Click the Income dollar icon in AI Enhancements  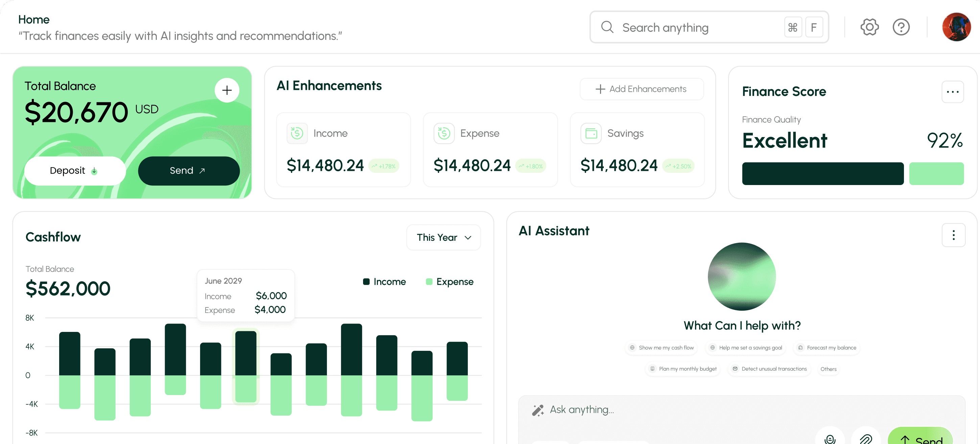point(297,133)
